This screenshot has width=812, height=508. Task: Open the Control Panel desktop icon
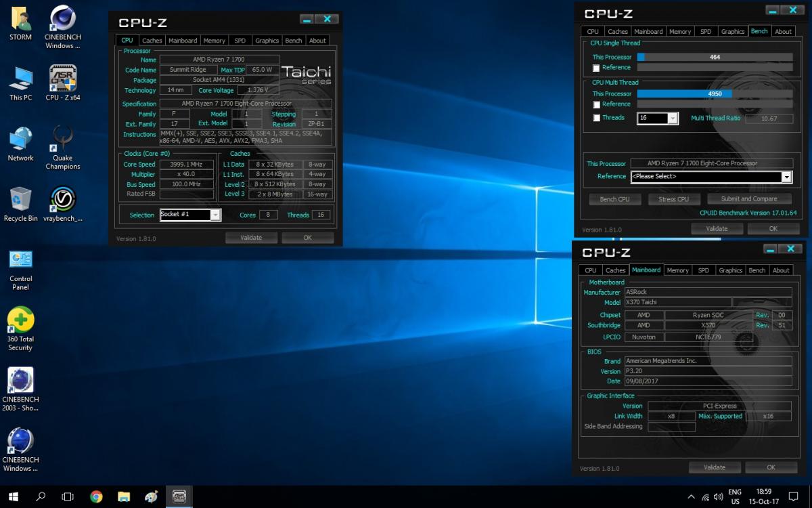[x=21, y=269]
